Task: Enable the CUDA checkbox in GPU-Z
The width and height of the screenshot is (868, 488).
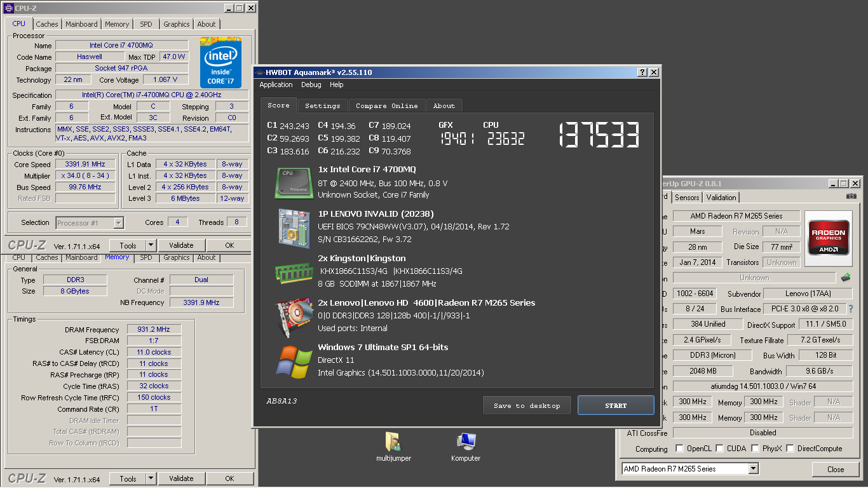Action: (720, 449)
